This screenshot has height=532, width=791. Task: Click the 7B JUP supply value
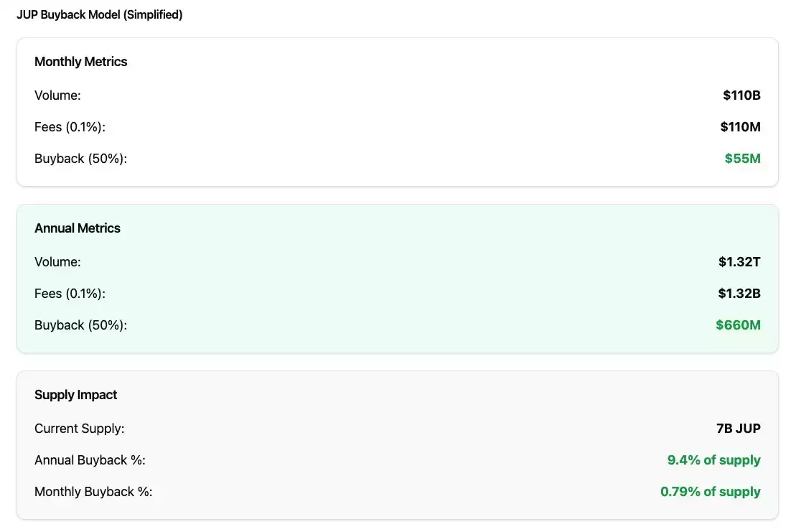click(x=739, y=429)
